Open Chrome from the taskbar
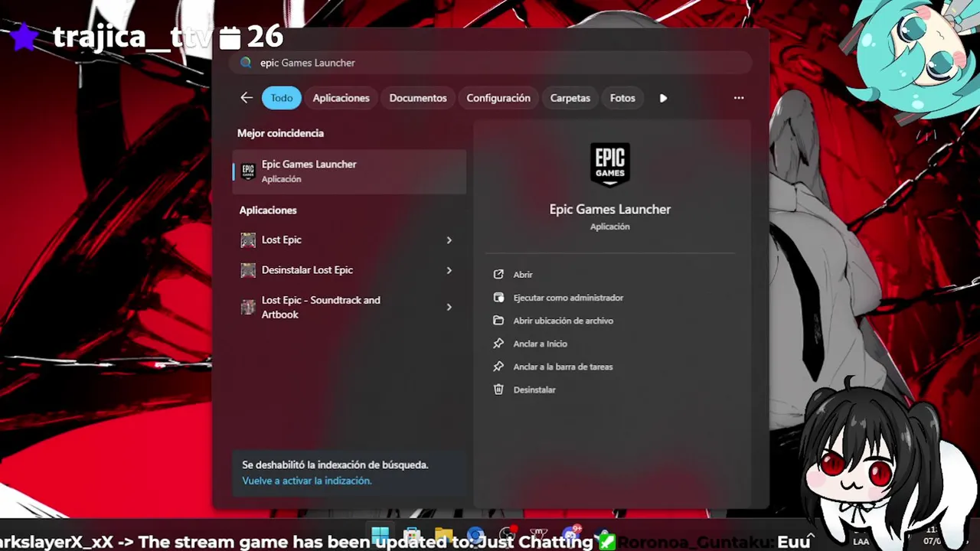 tap(475, 535)
